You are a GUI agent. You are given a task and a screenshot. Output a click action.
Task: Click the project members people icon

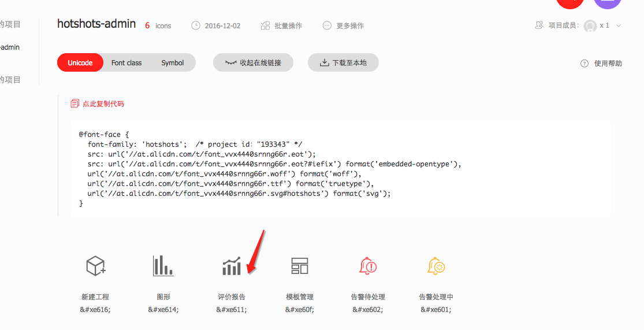click(539, 25)
